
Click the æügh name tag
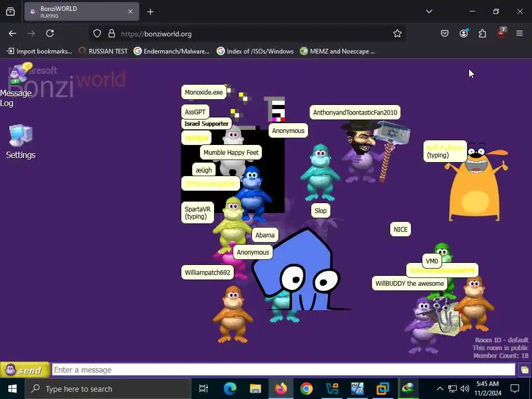(204, 170)
